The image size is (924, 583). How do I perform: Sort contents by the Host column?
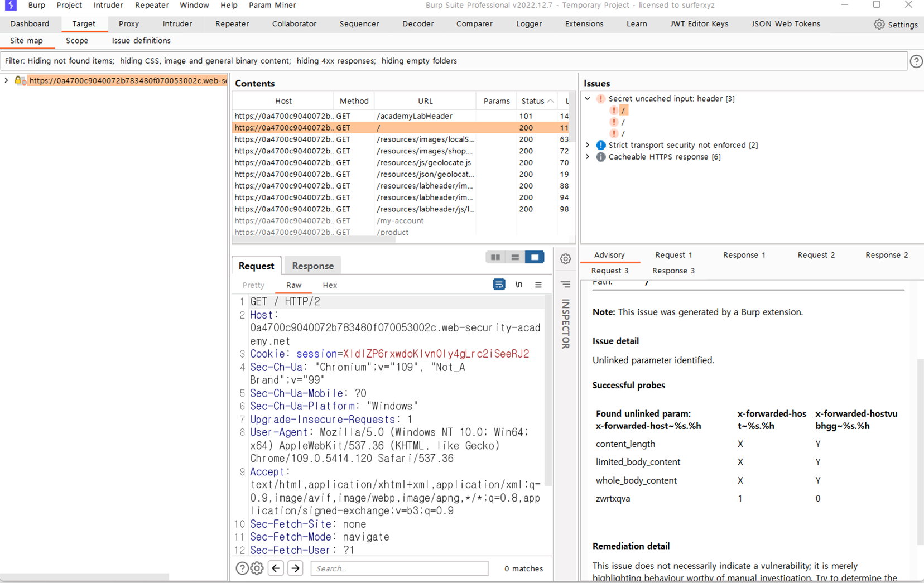point(283,101)
